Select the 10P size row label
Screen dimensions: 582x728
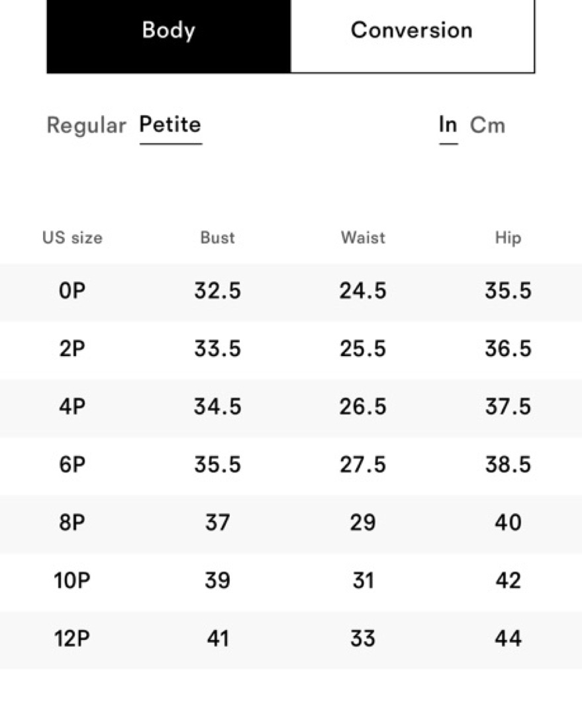[x=72, y=580]
